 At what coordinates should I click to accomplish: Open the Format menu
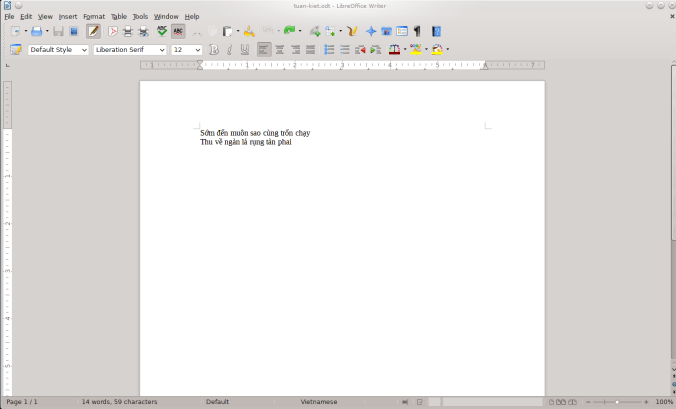pos(94,17)
